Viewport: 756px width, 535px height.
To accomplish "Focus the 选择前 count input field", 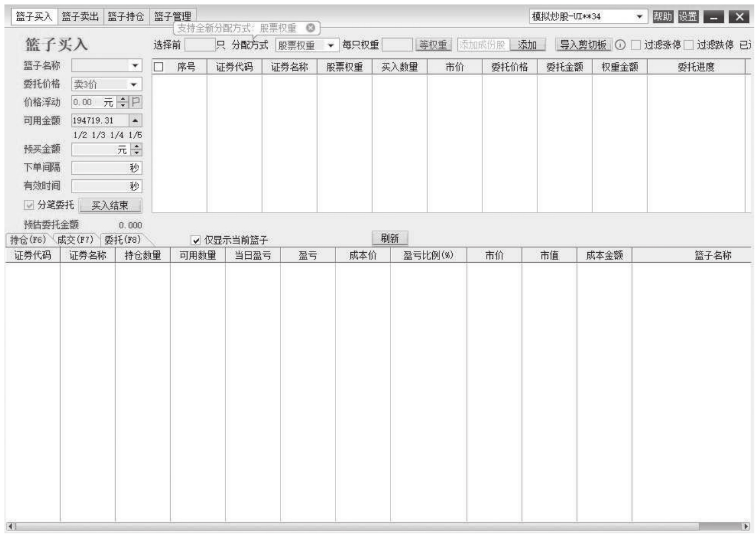I will (200, 45).
